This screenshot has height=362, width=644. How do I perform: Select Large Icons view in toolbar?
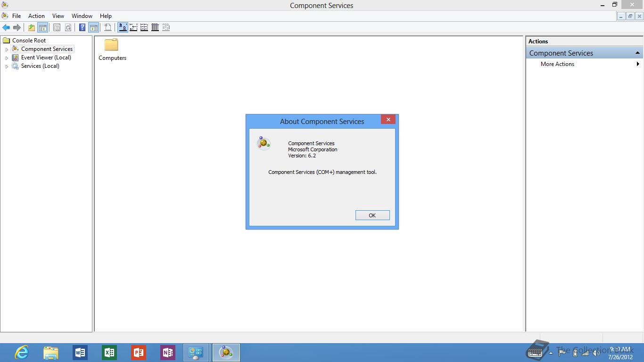(123, 27)
